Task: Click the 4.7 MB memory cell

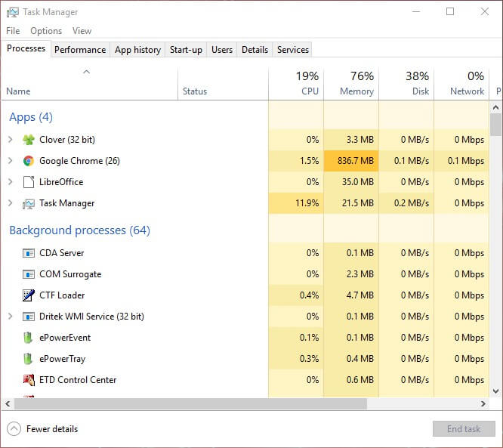Action: coord(351,295)
